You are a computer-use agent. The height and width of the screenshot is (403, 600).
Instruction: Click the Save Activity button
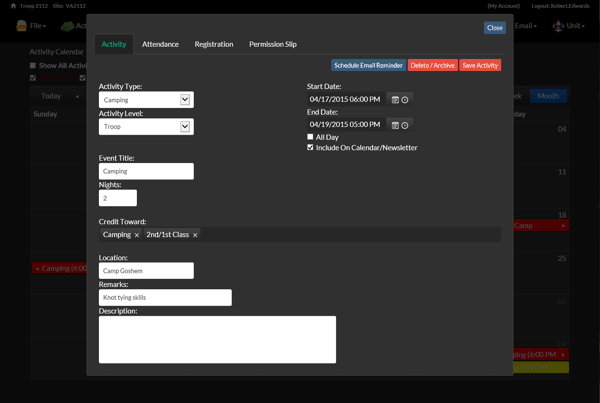coord(480,65)
